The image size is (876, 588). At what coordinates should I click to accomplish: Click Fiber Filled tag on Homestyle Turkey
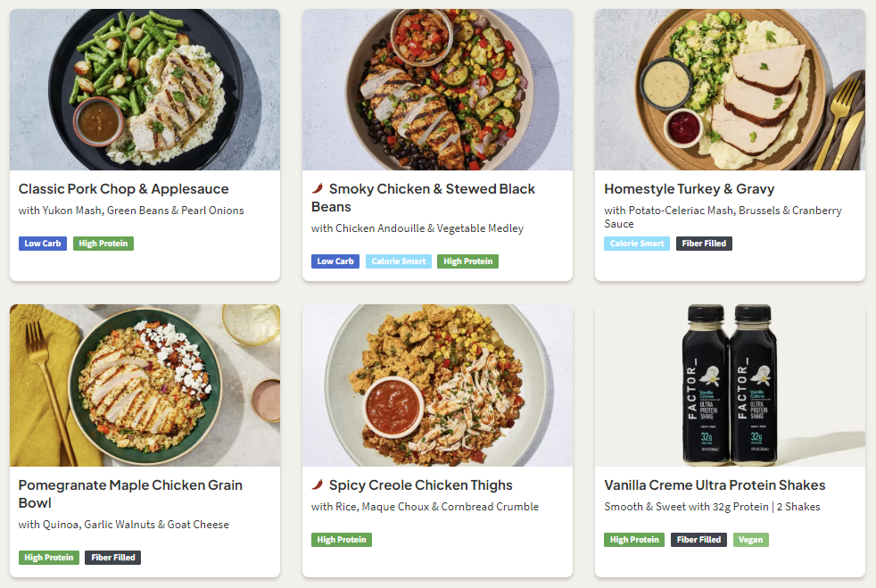(704, 244)
